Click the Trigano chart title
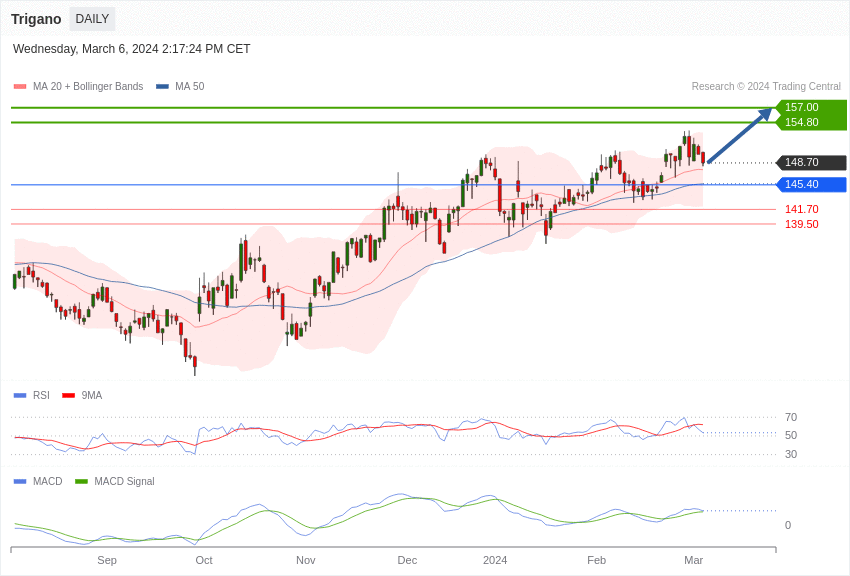850x576 pixels. (36, 19)
